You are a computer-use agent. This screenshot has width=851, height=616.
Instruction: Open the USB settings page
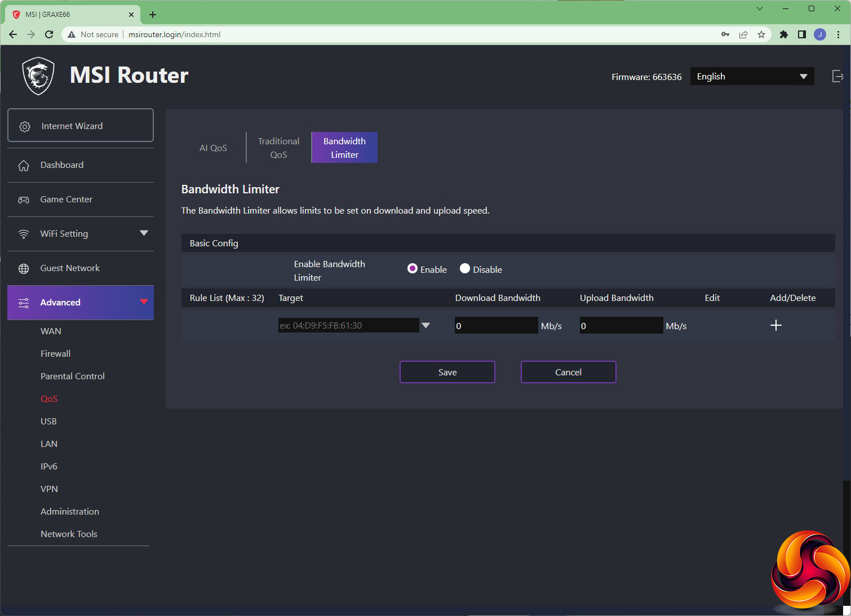click(48, 422)
